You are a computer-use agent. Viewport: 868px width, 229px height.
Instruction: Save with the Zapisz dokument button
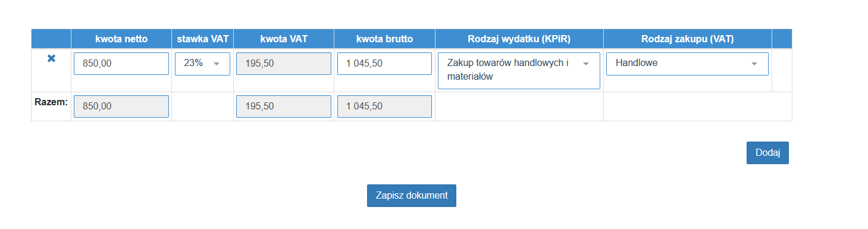412,196
